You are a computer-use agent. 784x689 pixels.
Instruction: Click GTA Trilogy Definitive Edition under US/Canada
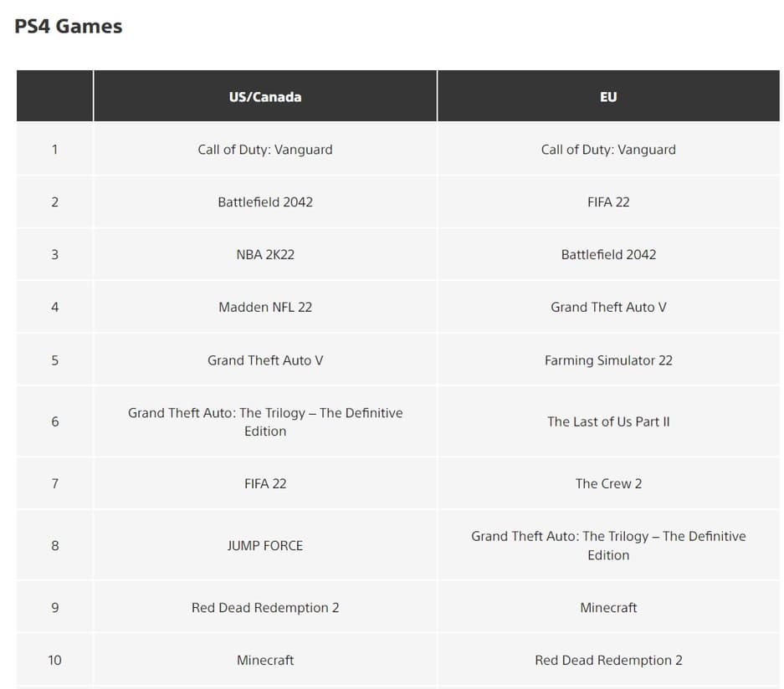click(265, 421)
